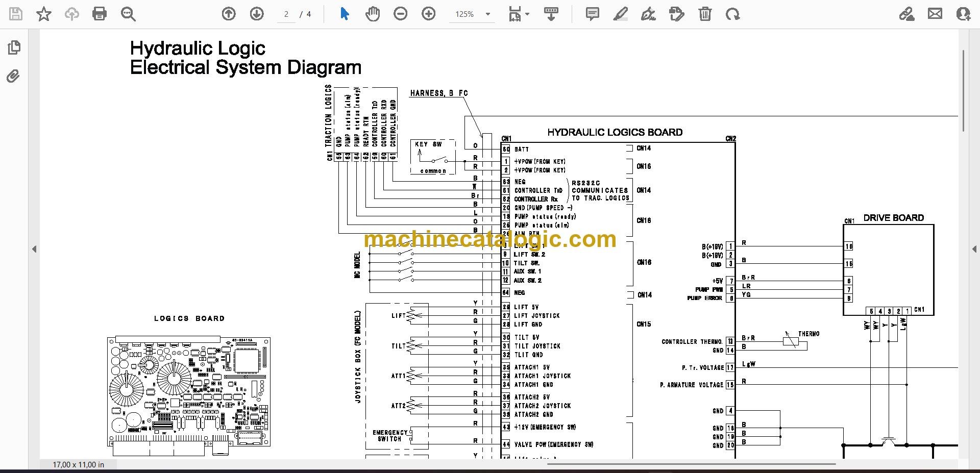Expand left navigation pane arrow

[34, 249]
